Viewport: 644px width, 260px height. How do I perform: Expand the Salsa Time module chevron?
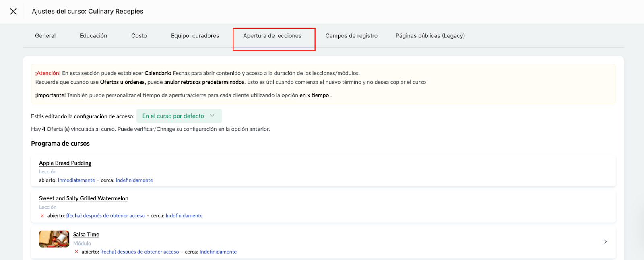[x=605, y=242]
